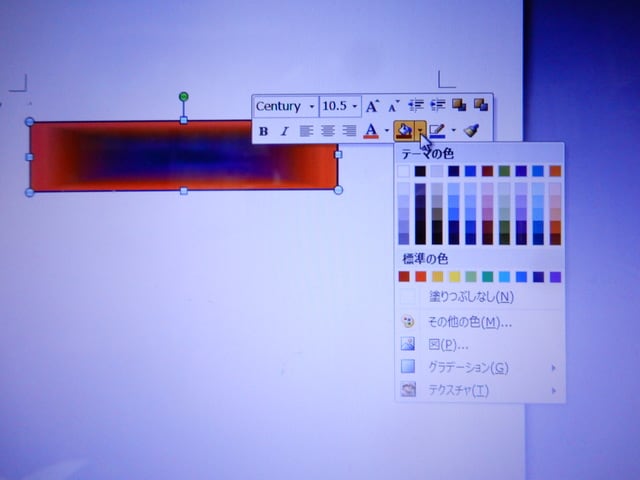The image size is (640, 480).
Task: Click the Font Color letter A icon
Action: (x=371, y=130)
